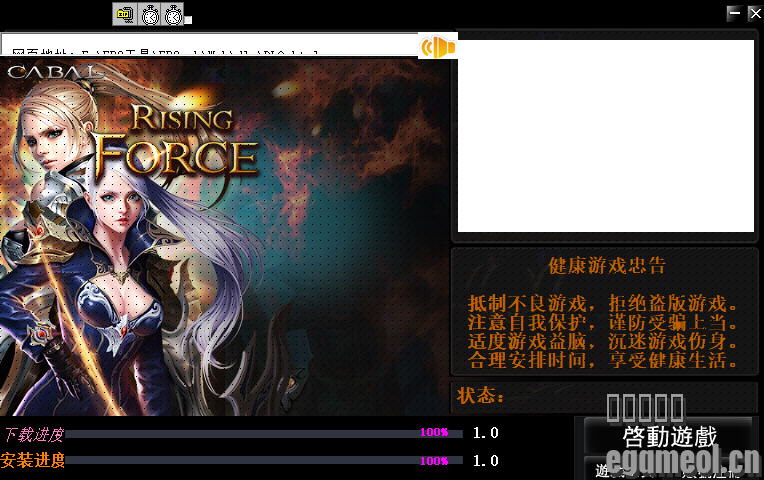Image resolution: width=764 pixels, height=480 pixels.
Task: Click the small white square beside stopwatches
Action: click(x=189, y=19)
